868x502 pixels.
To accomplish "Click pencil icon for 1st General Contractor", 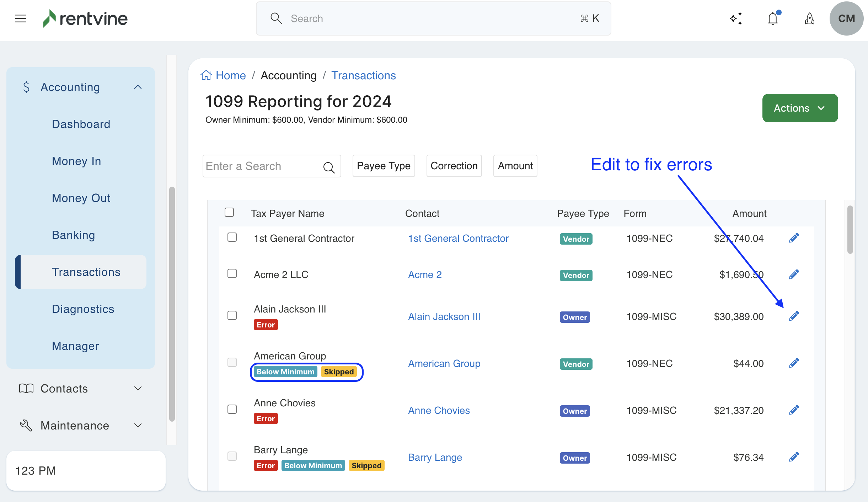I will 794,238.
